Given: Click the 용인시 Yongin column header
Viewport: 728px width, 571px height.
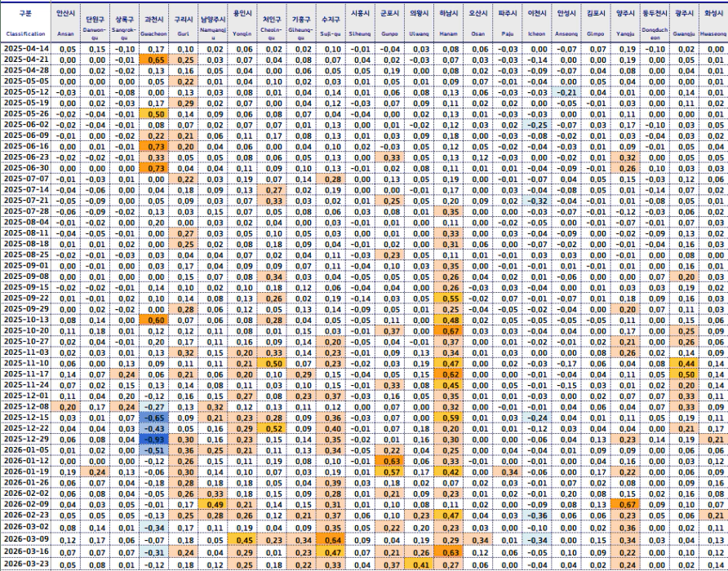Looking at the screenshot, I should click(x=242, y=23).
